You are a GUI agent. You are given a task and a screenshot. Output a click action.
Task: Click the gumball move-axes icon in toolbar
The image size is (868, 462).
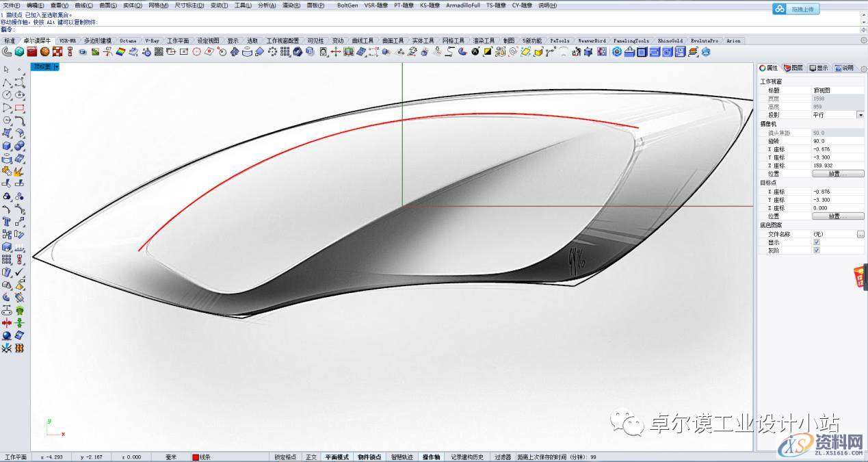coord(335,52)
